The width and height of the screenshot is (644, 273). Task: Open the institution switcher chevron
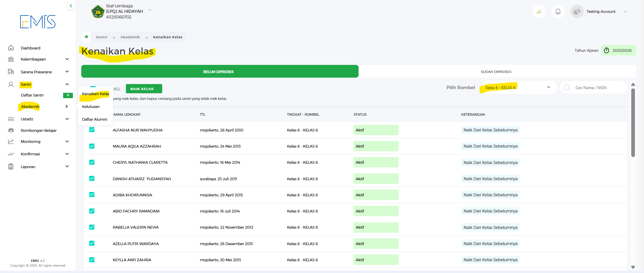coord(150,10)
